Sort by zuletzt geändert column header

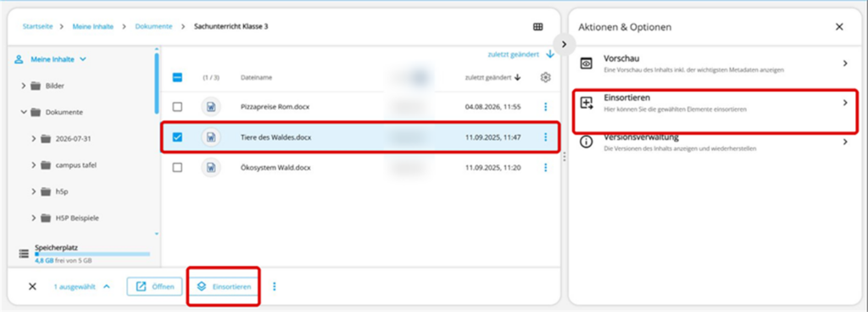(492, 77)
